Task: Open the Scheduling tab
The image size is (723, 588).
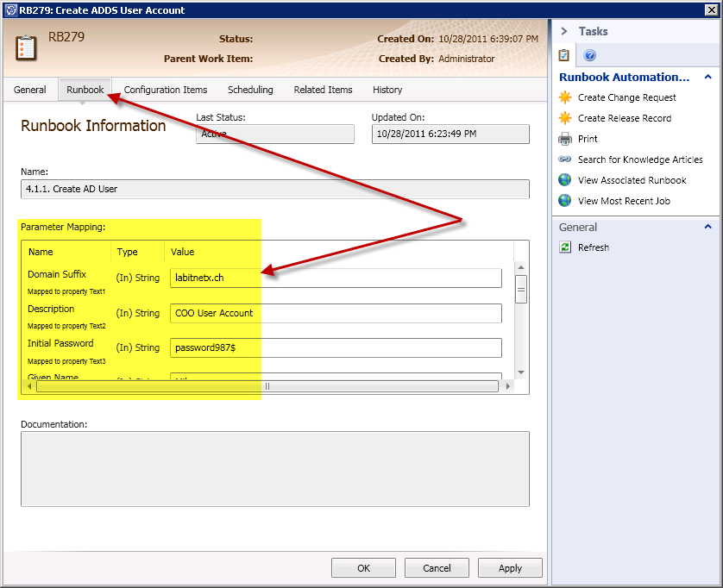Action: coord(250,90)
